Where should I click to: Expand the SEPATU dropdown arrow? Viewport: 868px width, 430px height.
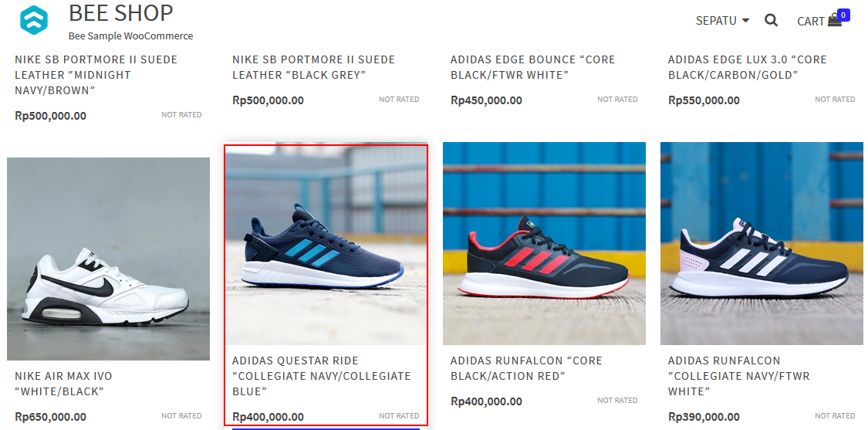pyautogui.click(x=745, y=21)
